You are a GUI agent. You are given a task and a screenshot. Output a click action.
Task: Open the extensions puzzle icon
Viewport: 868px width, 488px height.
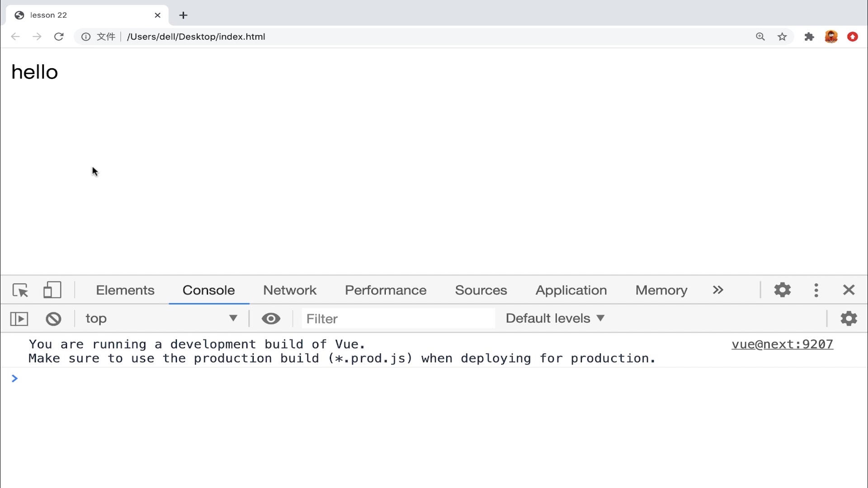[809, 37]
